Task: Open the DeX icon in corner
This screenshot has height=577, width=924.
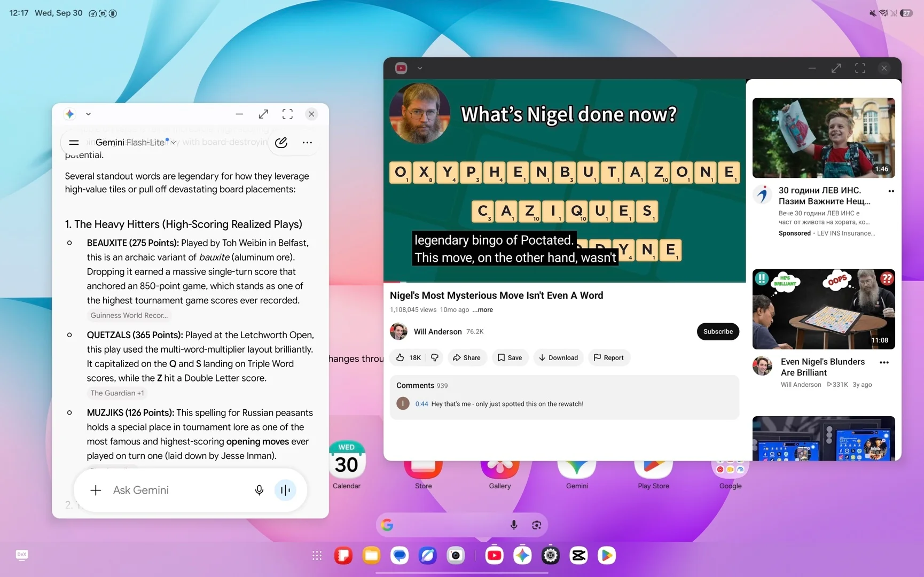Action: 22,555
